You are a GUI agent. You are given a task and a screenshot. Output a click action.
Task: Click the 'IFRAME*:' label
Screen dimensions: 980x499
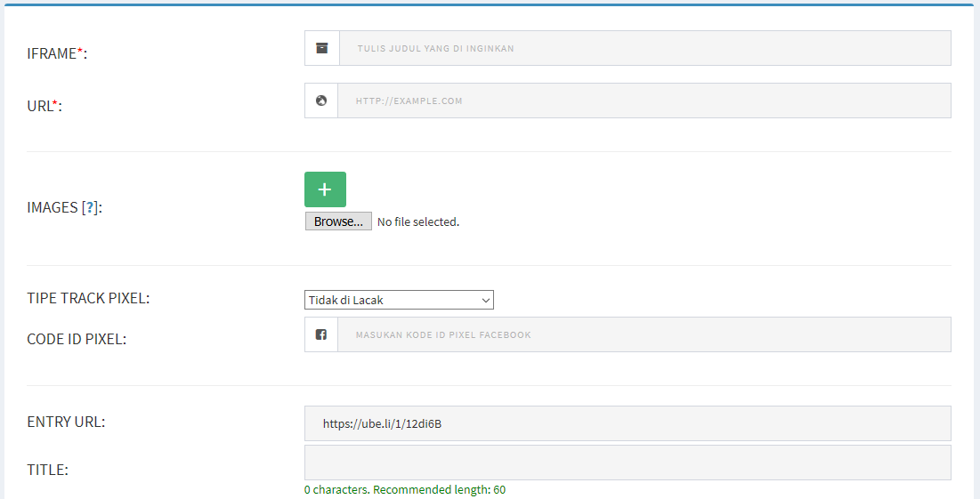tap(57, 53)
